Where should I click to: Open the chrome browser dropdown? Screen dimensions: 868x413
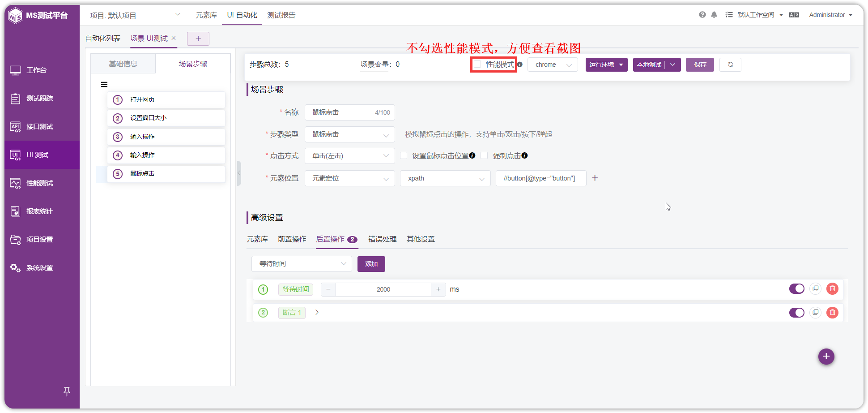(553, 65)
